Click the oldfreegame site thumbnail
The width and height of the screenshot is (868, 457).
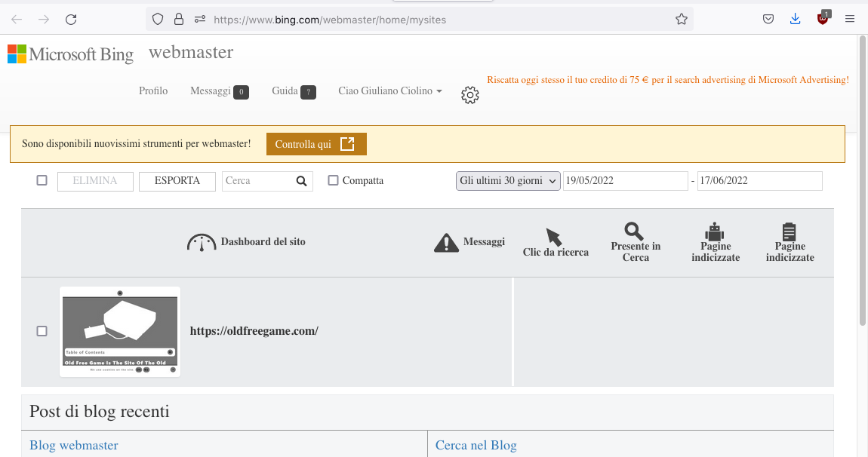pos(120,332)
